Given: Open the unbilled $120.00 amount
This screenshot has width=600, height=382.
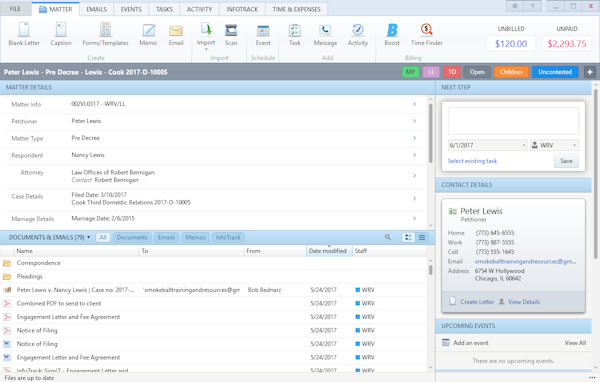Looking at the screenshot, I should tap(511, 44).
